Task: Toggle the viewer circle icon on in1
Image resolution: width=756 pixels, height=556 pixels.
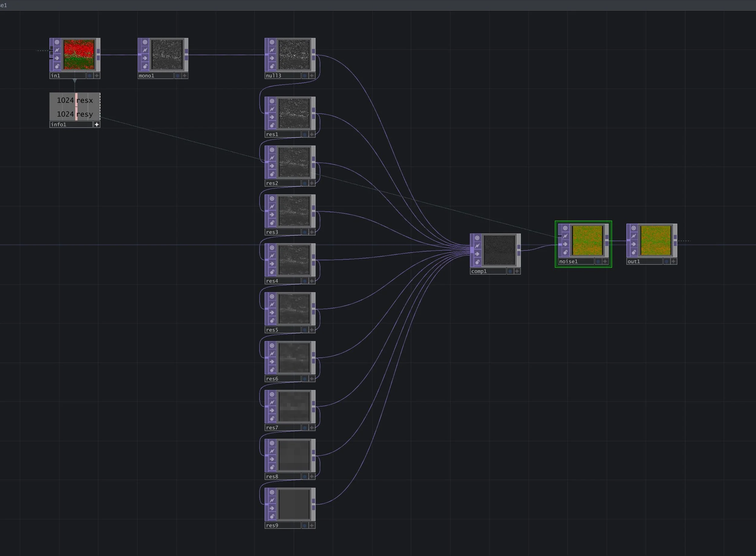Action: [57, 42]
